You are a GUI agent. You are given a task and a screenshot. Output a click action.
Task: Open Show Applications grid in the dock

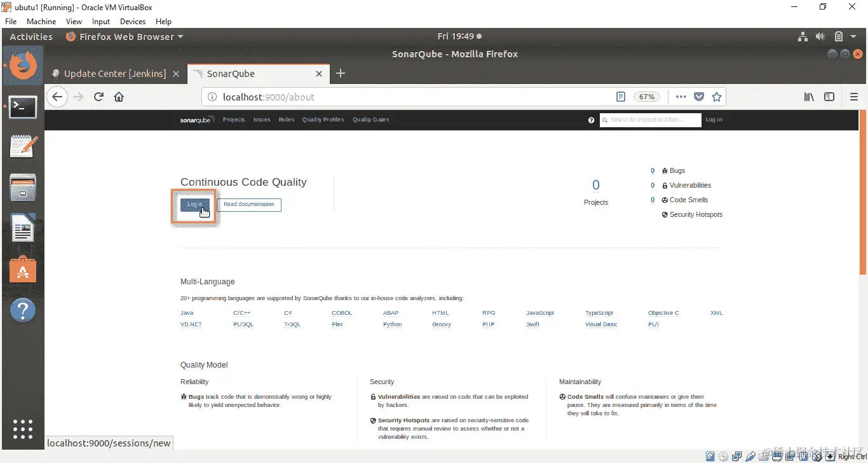(x=23, y=429)
